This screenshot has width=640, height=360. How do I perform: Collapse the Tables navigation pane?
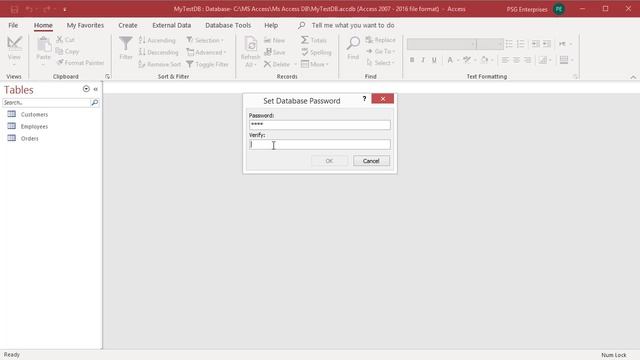[96, 89]
